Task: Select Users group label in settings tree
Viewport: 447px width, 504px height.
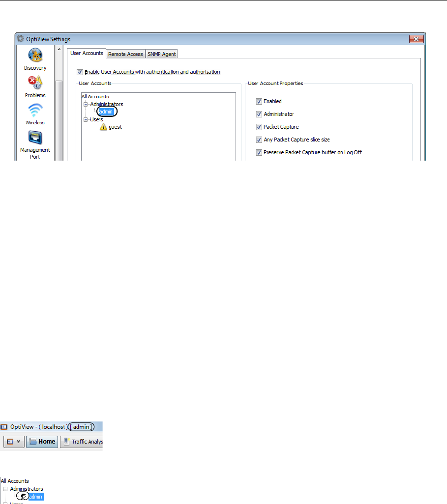Action: pyautogui.click(x=96, y=119)
